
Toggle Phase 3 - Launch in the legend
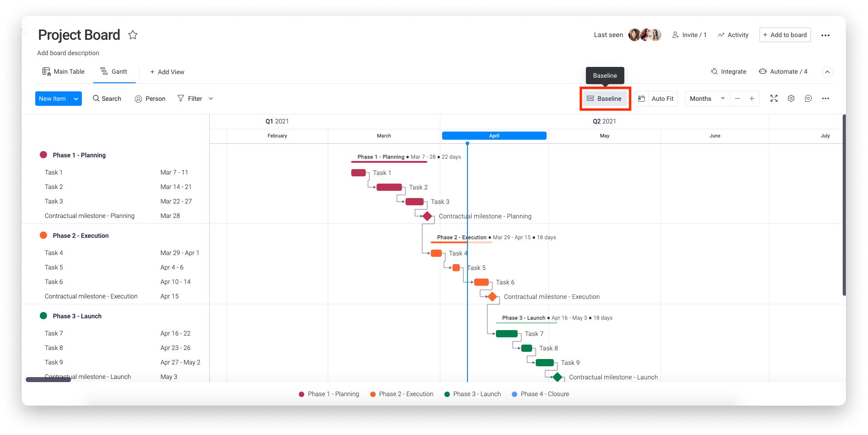click(473, 394)
